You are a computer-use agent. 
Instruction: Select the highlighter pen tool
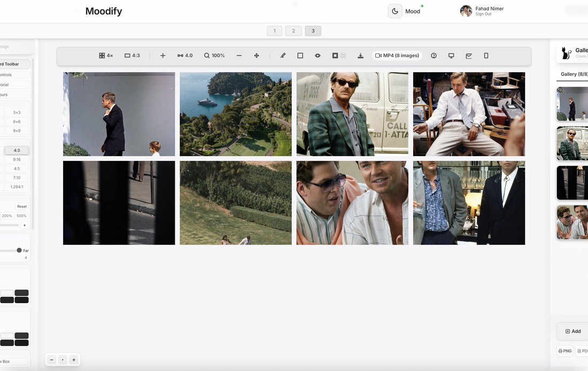pyautogui.click(x=283, y=56)
